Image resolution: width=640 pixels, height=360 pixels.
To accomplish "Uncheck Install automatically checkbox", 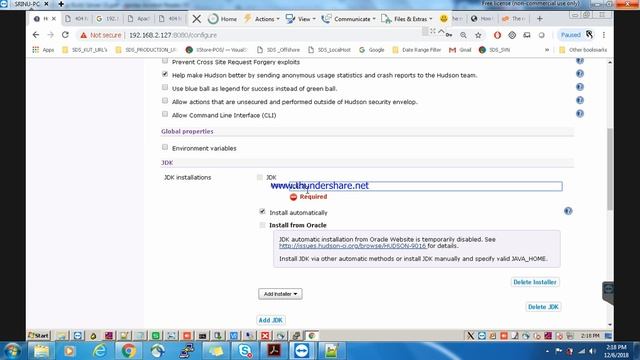I will coord(262,211).
